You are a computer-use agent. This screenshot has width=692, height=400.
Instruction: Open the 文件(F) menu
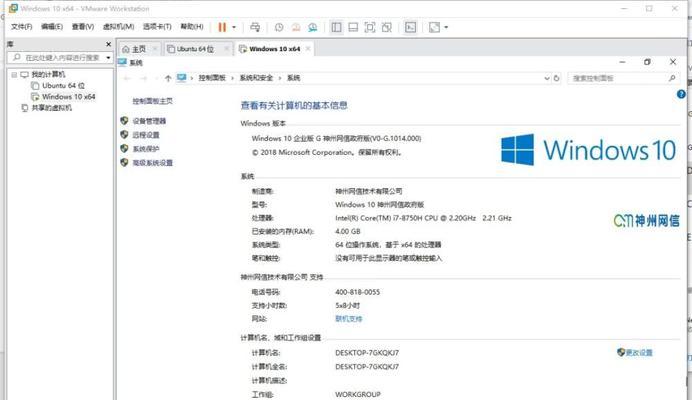click(22, 27)
